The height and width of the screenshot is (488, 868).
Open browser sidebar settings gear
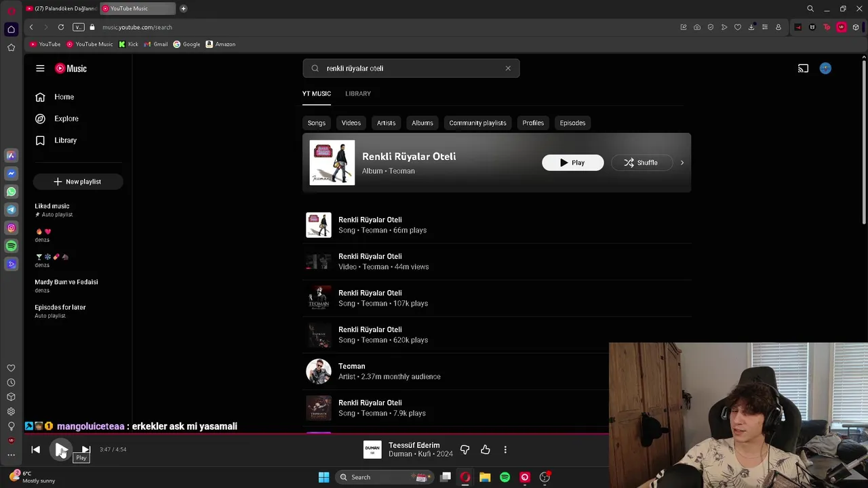[11, 411]
